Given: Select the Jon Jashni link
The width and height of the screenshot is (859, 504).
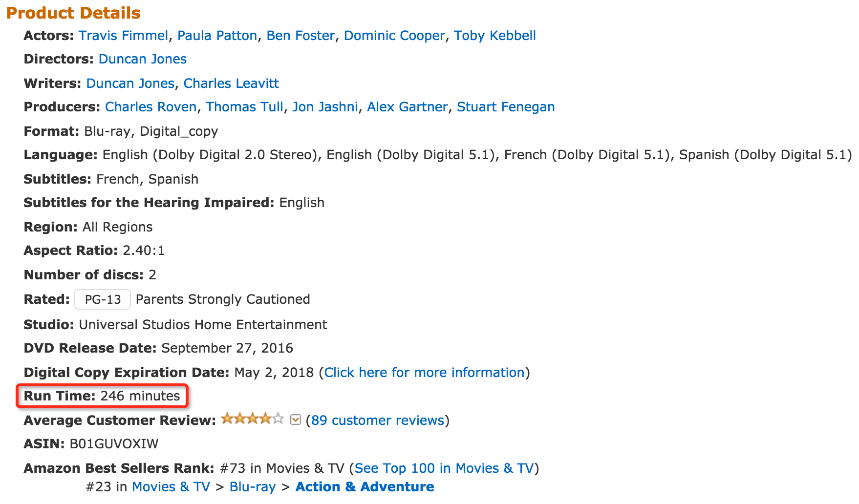Looking at the screenshot, I should [325, 107].
